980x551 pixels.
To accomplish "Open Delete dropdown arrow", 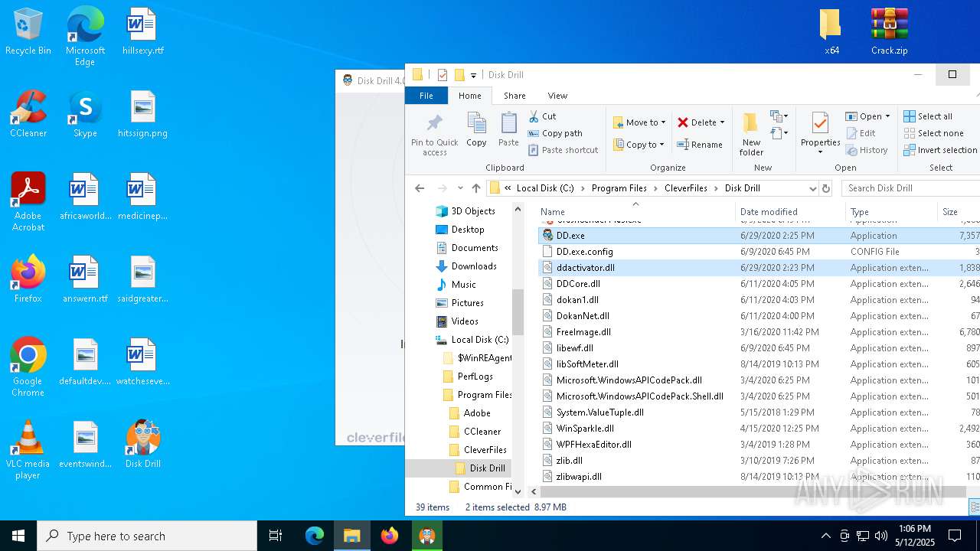I will (722, 122).
